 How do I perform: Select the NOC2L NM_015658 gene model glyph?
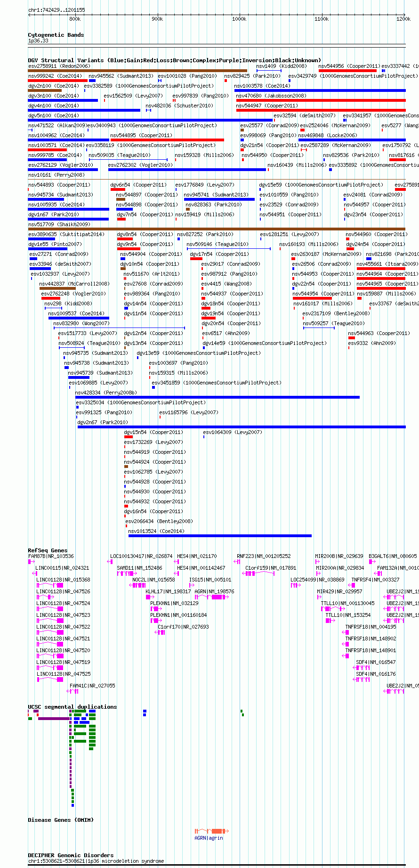(x=137, y=585)
